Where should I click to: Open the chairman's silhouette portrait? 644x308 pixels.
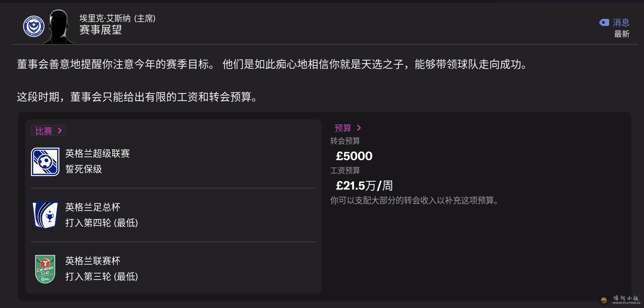click(59, 27)
